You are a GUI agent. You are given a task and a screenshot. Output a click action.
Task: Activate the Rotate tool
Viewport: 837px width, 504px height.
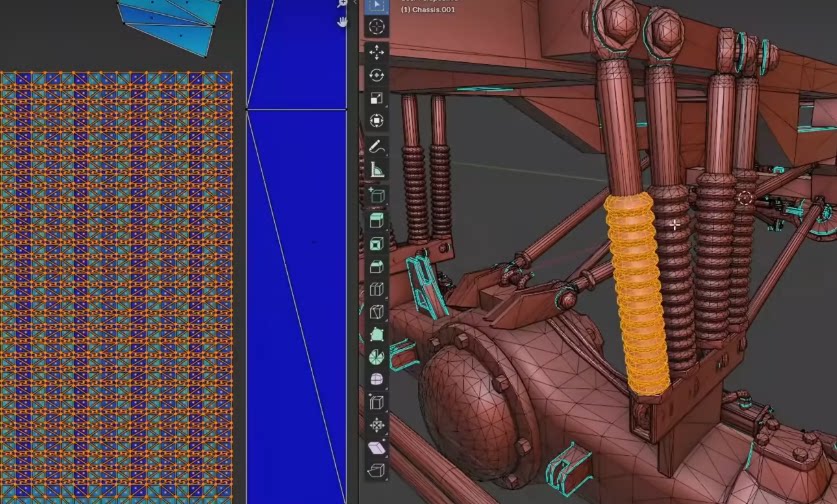click(376, 75)
